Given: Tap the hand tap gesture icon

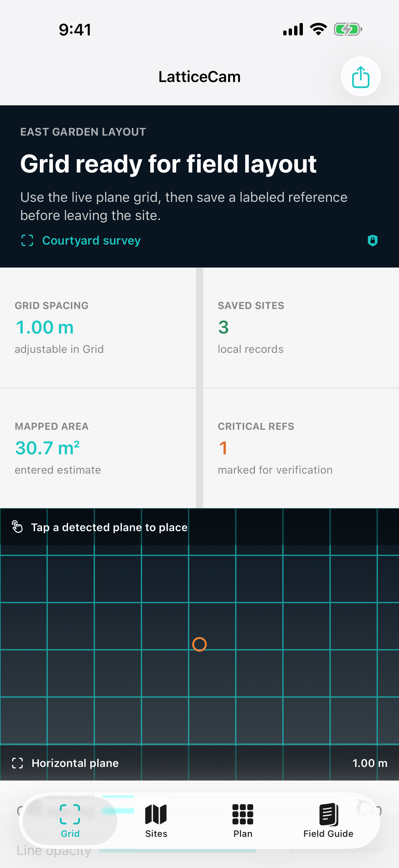Looking at the screenshot, I should pos(17,527).
